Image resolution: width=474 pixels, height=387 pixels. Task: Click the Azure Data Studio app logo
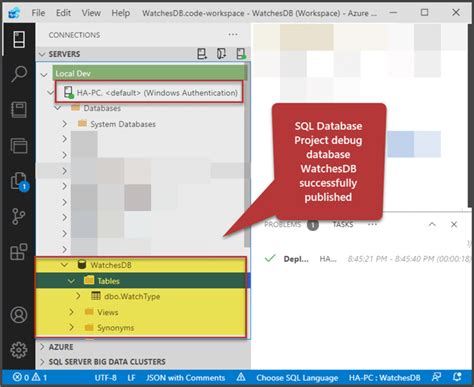click(14, 13)
